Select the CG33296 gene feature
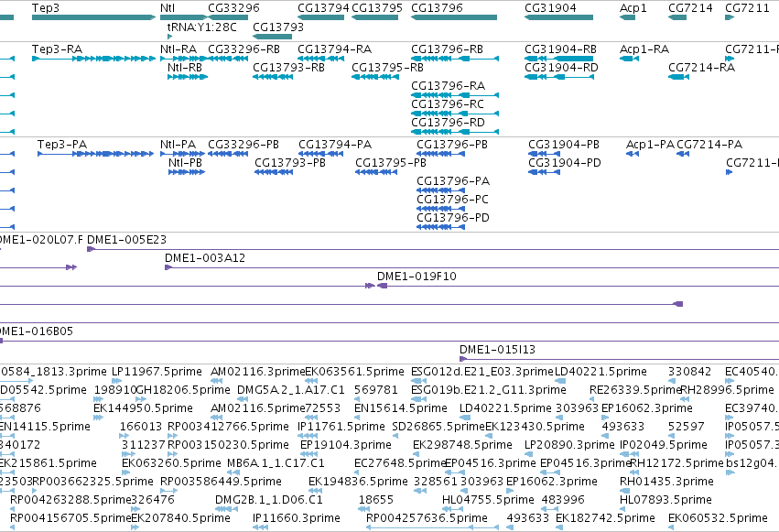 228,17
